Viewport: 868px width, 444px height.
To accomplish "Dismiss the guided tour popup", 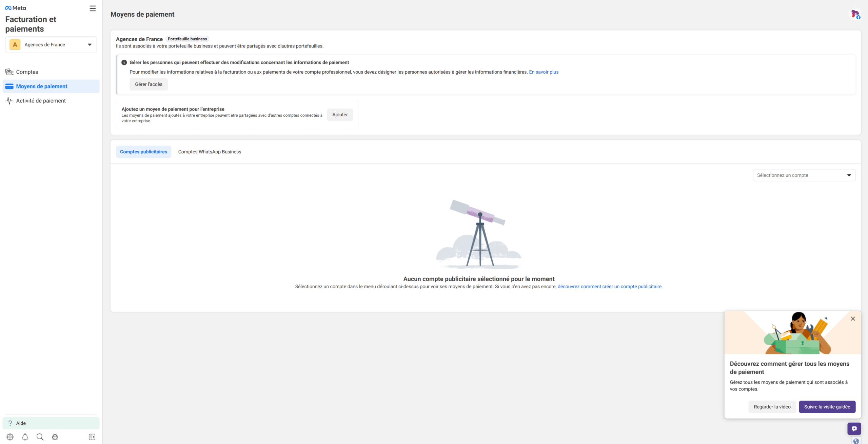I will point(853,319).
